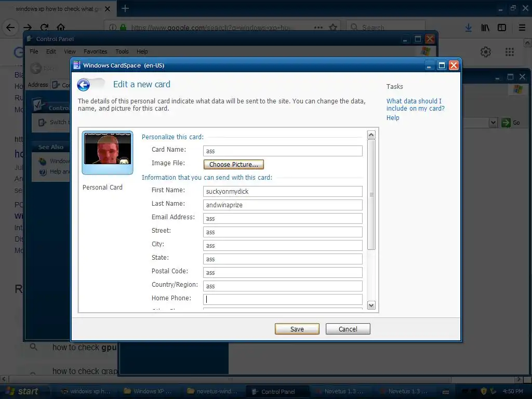The height and width of the screenshot is (399, 532).
Task: Switch to 'novetus-wind...' taskbar item
Action: point(212,391)
